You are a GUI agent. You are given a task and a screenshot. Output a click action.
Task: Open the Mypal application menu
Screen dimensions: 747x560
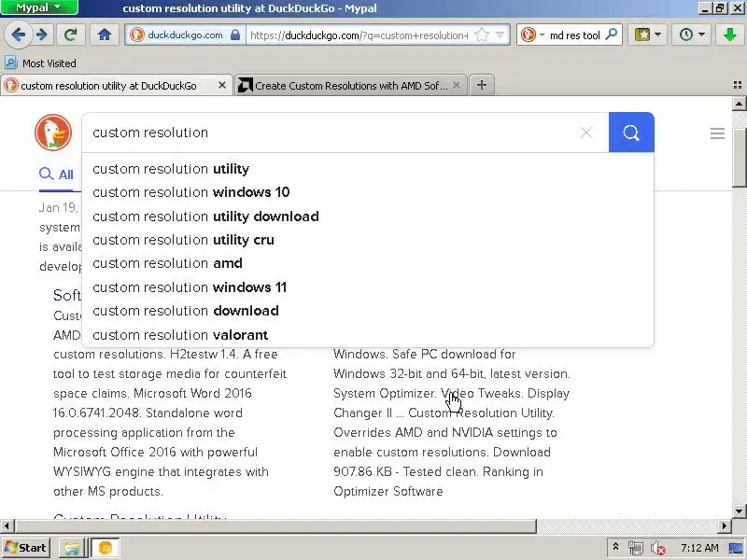[x=39, y=7]
